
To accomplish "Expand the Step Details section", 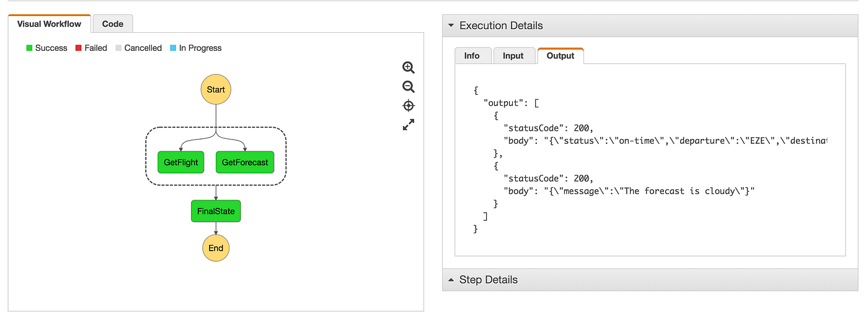I will pos(650,280).
